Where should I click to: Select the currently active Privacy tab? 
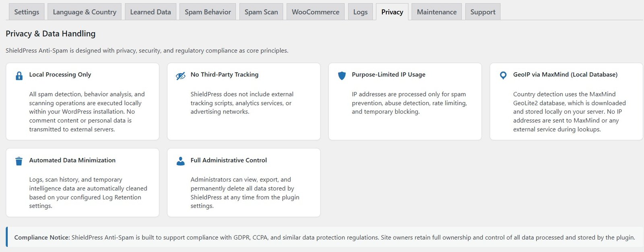392,12
